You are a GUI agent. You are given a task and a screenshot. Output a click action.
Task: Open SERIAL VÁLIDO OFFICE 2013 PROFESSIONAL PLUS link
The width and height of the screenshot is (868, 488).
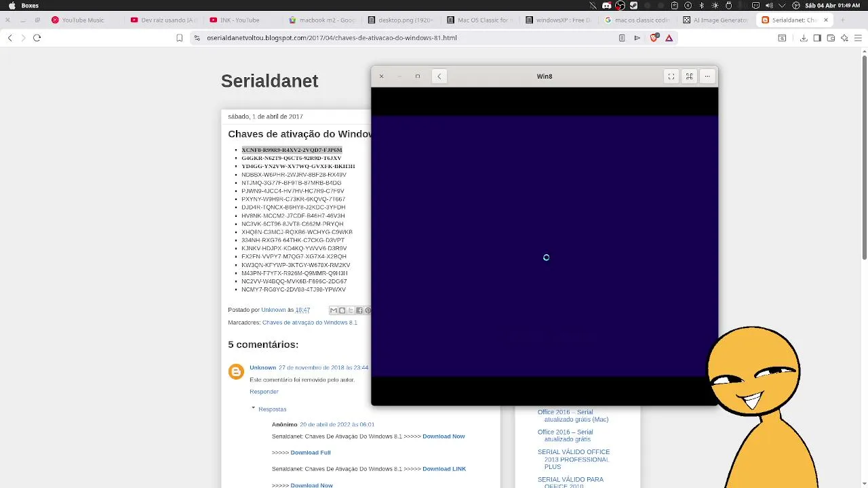tap(574, 460)
